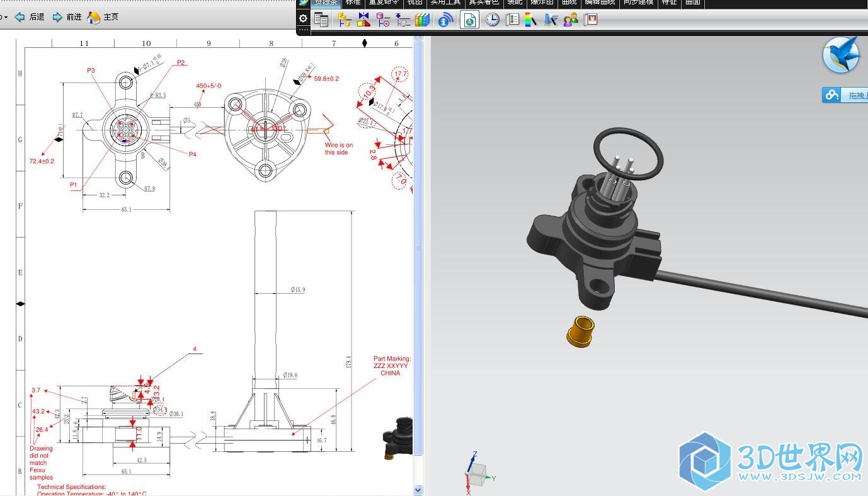This screenshot has height=496, width=868.
Task: Click the red dimension '43.2'
Action: [38, 412]
